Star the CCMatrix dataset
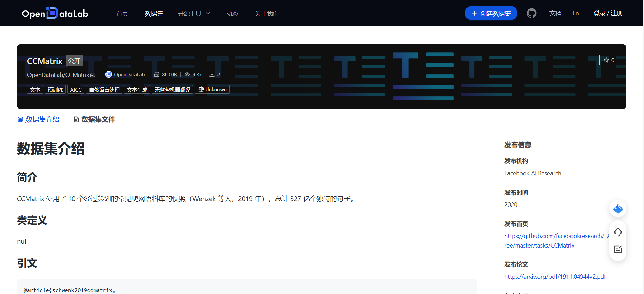644x294 pixels. click(608, 60)
